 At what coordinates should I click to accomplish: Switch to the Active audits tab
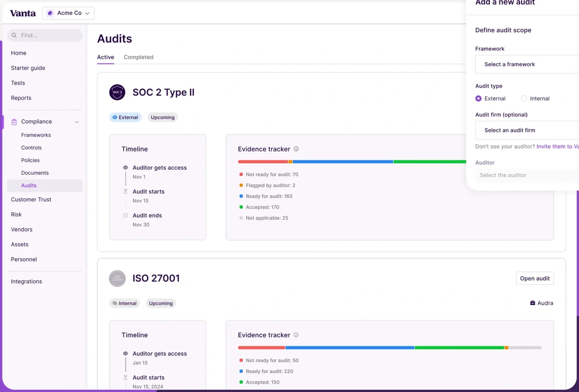pyautogui.click(x=105, y=57)
